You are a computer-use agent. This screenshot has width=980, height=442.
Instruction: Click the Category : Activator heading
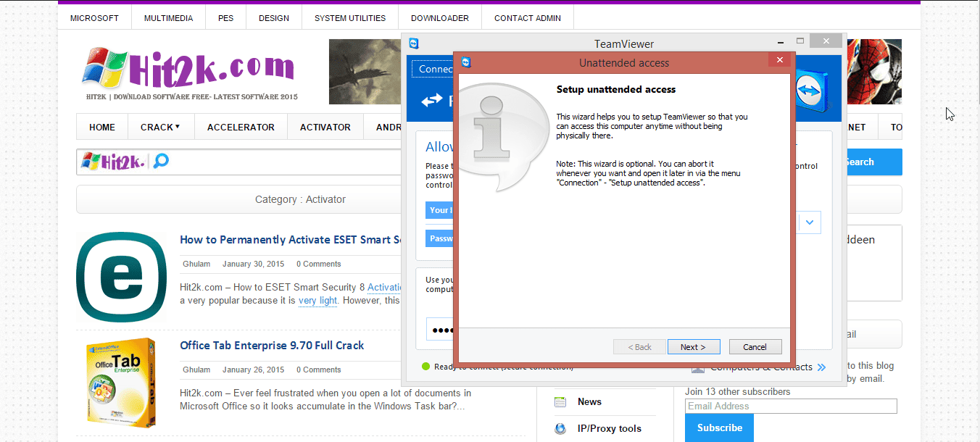pyautogui.click(x=300, y=199)
